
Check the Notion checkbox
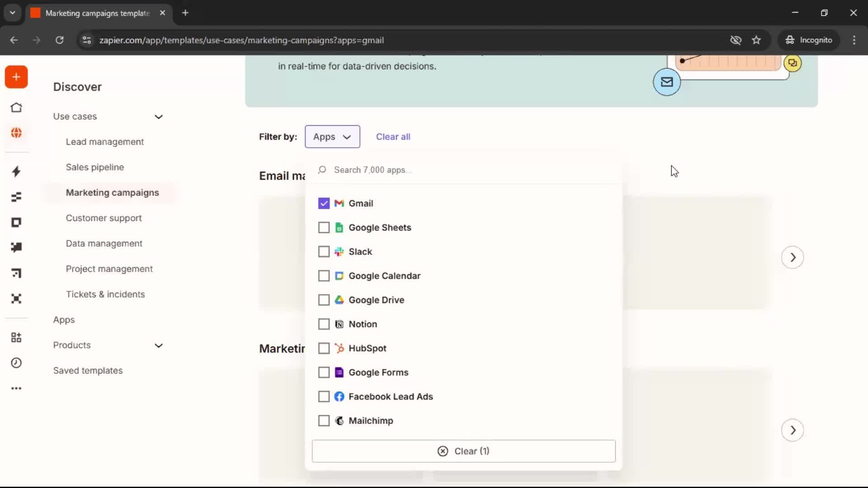pyautogui.click(x=324, y=324)
